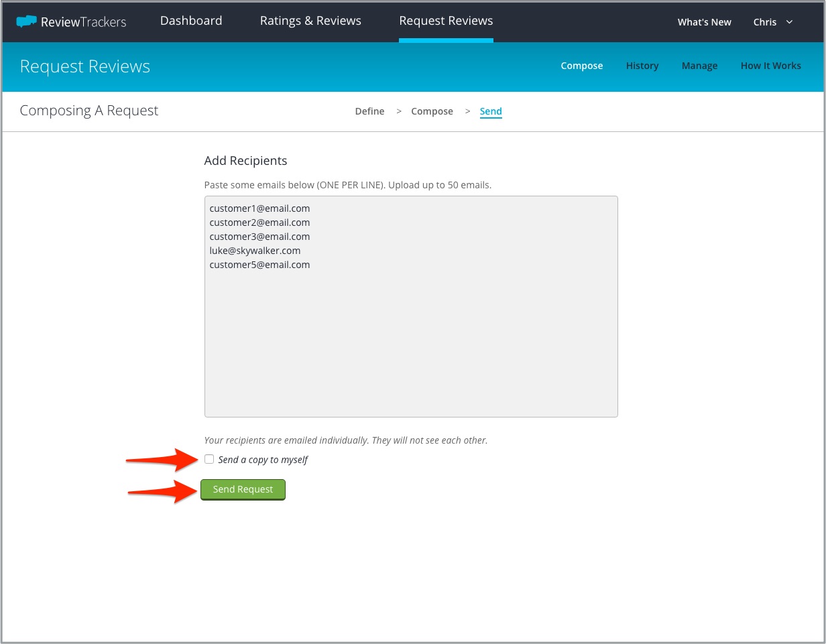The width and height of the screenshot is (826, 644).
Task: View the How It Works page
Action: [x=771, y=66]
